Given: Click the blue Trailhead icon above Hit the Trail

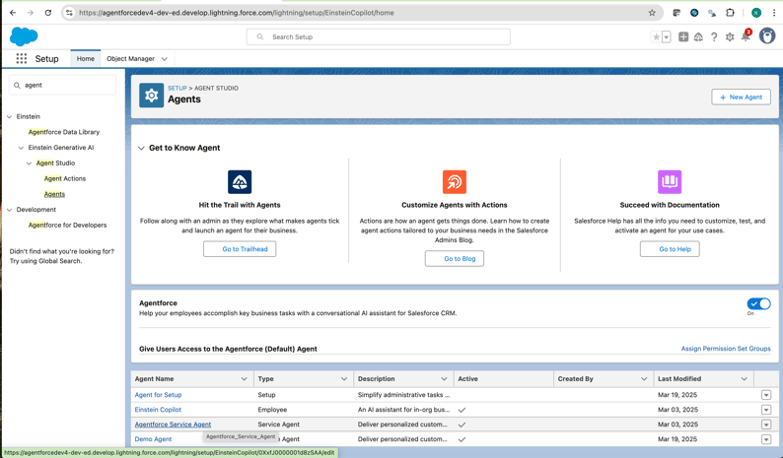Looking at the screenshot, I should [x=240, y=182].
